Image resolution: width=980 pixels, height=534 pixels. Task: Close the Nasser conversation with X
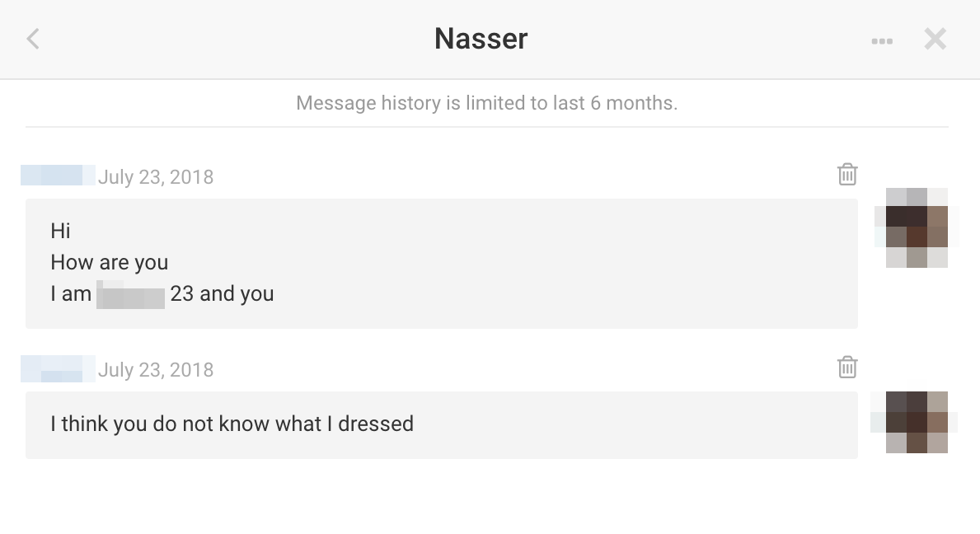935,39
